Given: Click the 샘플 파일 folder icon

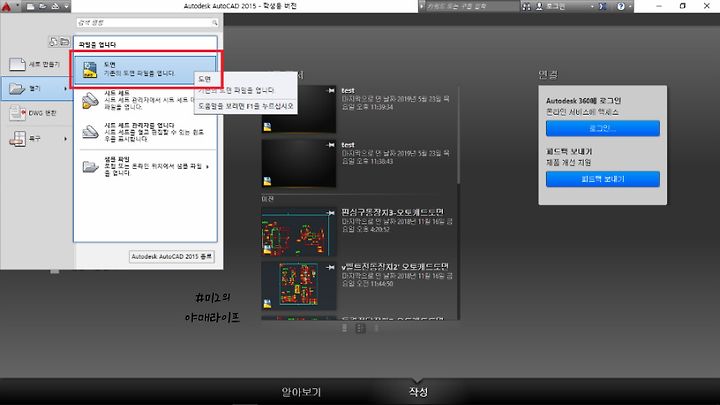Looking at the screenshot, I should (90, 166).
